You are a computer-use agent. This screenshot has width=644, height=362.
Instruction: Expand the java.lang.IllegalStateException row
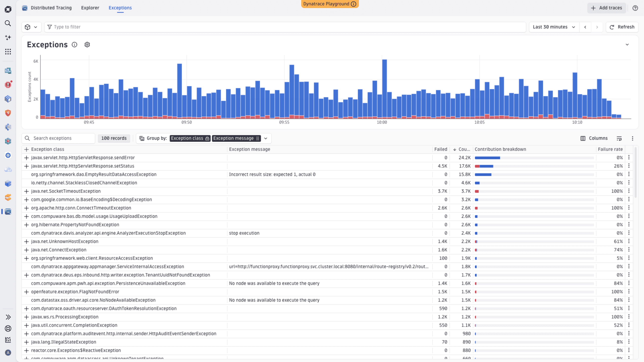pos(26,342)
